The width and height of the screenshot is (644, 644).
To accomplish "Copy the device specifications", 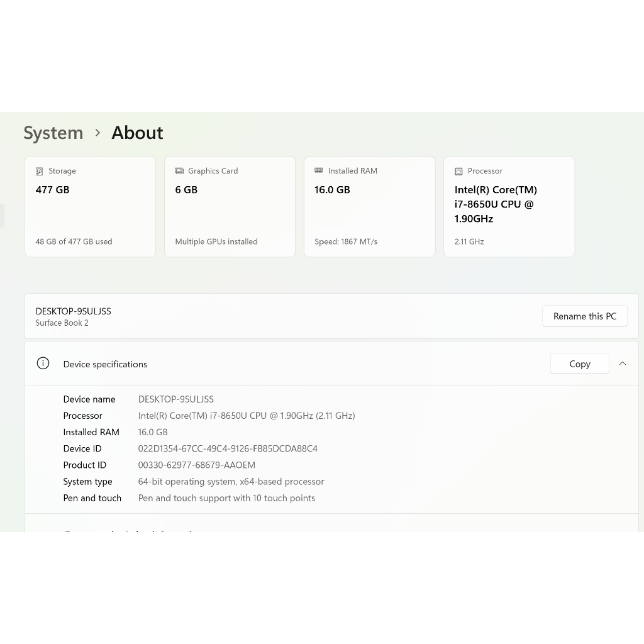I will 579,364.
